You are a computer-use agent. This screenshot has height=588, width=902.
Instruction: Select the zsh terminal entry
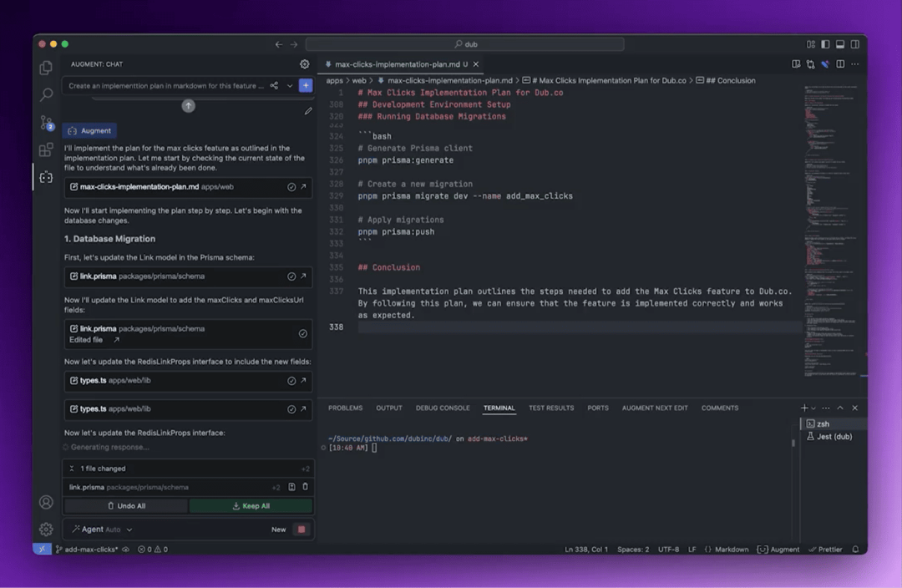click(x=834, y=424)
